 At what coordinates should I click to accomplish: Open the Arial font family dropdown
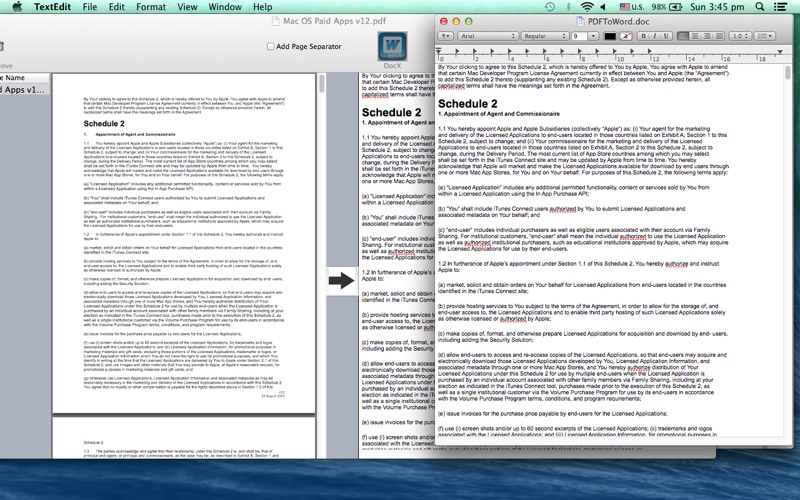[488, 36]
